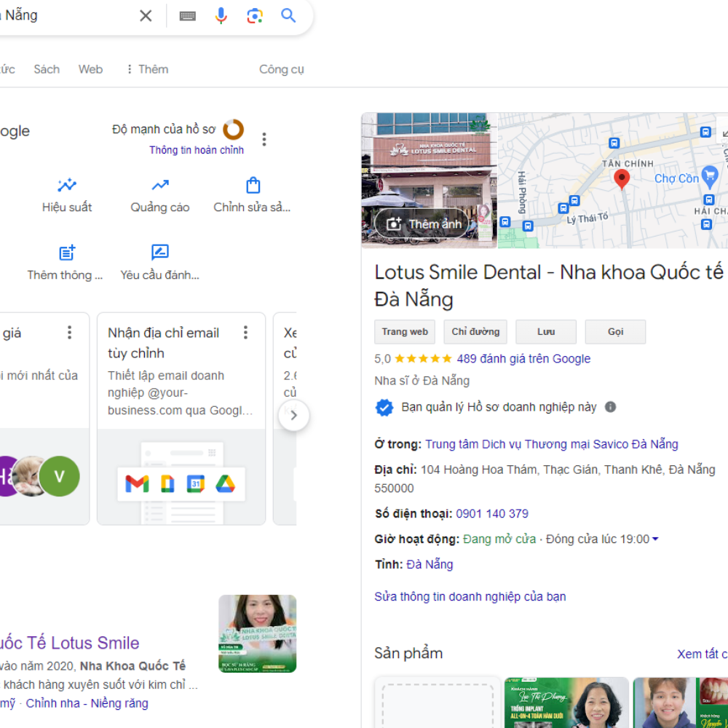The height and width of the screenshot is (728, 728).
Task: Open the Trồng Implant All-on-4 product thumbnail
Action: coord(566,703)
